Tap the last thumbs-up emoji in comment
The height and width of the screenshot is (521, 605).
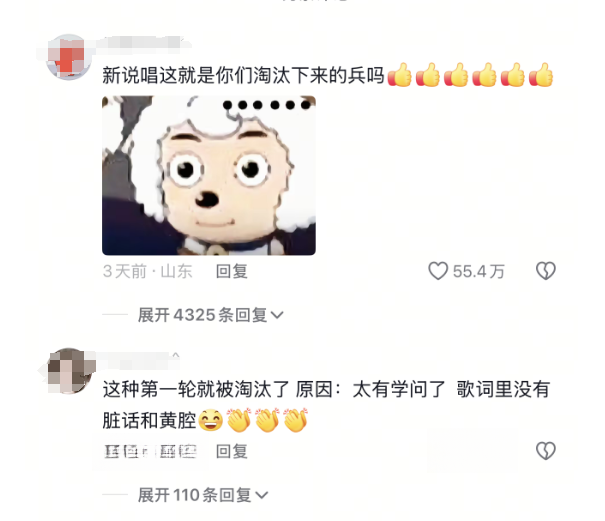pyautogui.click(x=541, y=74)
